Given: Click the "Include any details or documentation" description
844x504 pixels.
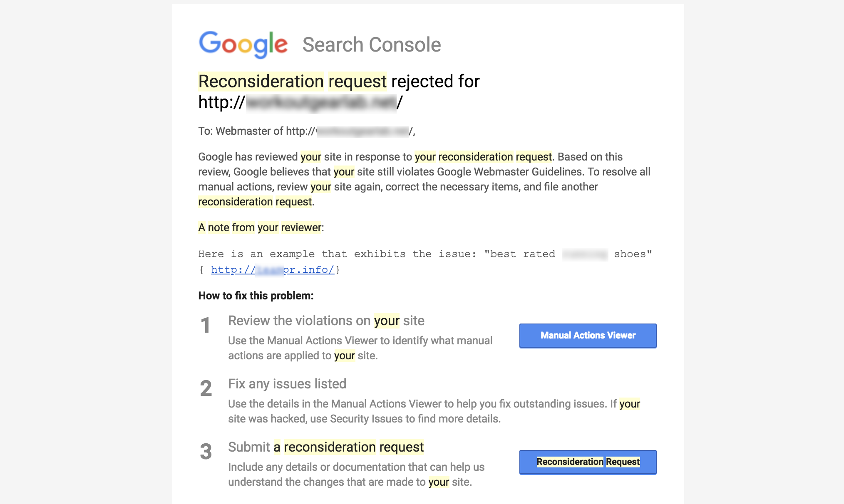Looking at the screenshot, I should pos(356,474).
